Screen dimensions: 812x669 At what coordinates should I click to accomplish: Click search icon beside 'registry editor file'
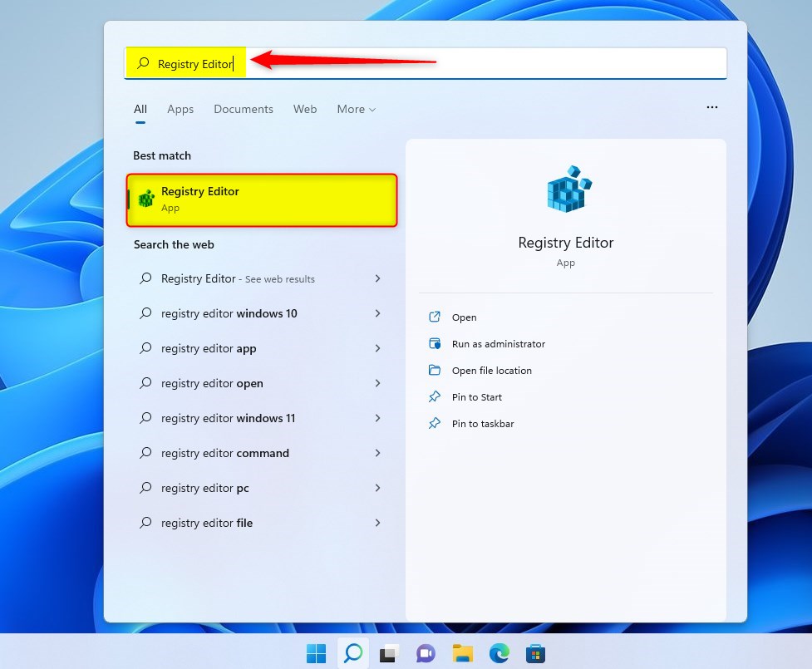tap(145, 523)
